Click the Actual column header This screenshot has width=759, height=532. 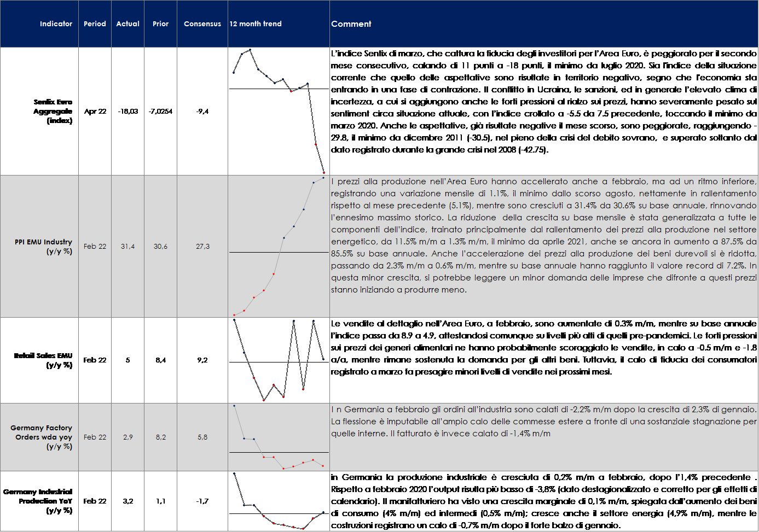click(128, 24)
